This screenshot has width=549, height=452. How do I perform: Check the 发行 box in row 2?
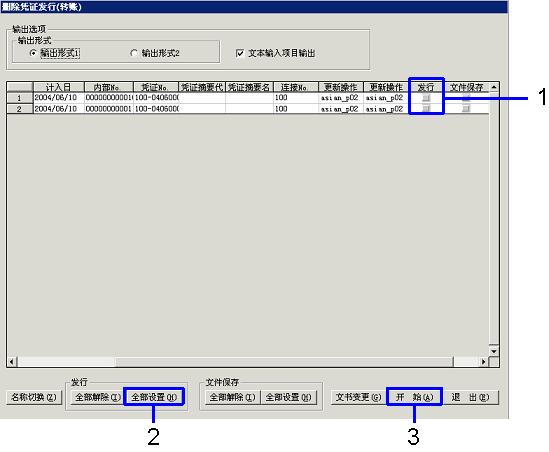click(426, 109)
